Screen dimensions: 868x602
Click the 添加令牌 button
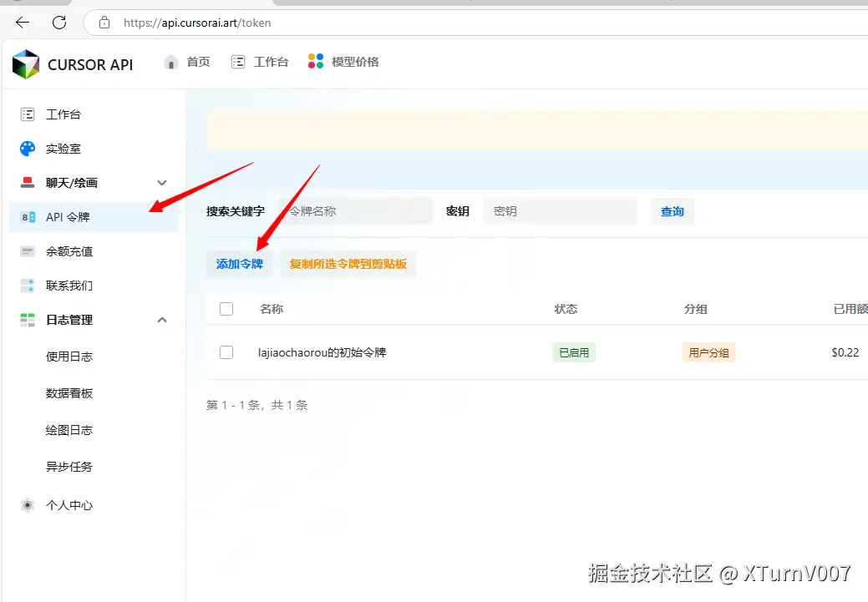click(239, 263)
